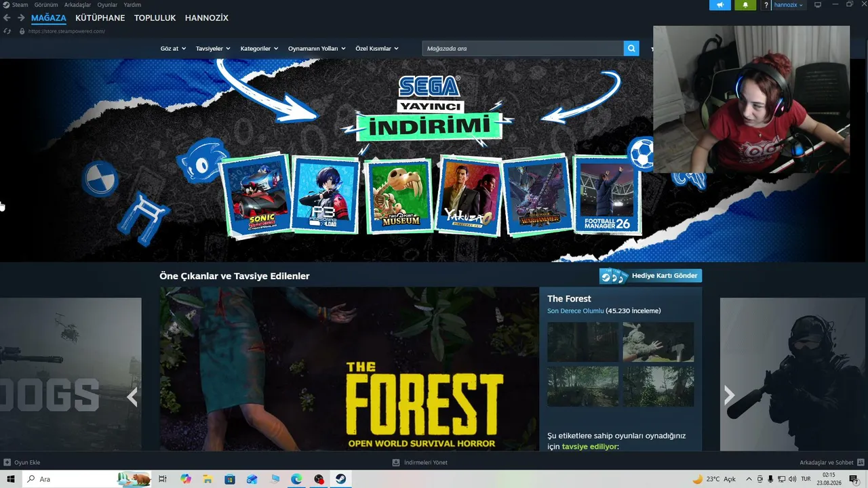Click the question mark help icon
This screenshot has width=868, height=488.
coord(766,5)
